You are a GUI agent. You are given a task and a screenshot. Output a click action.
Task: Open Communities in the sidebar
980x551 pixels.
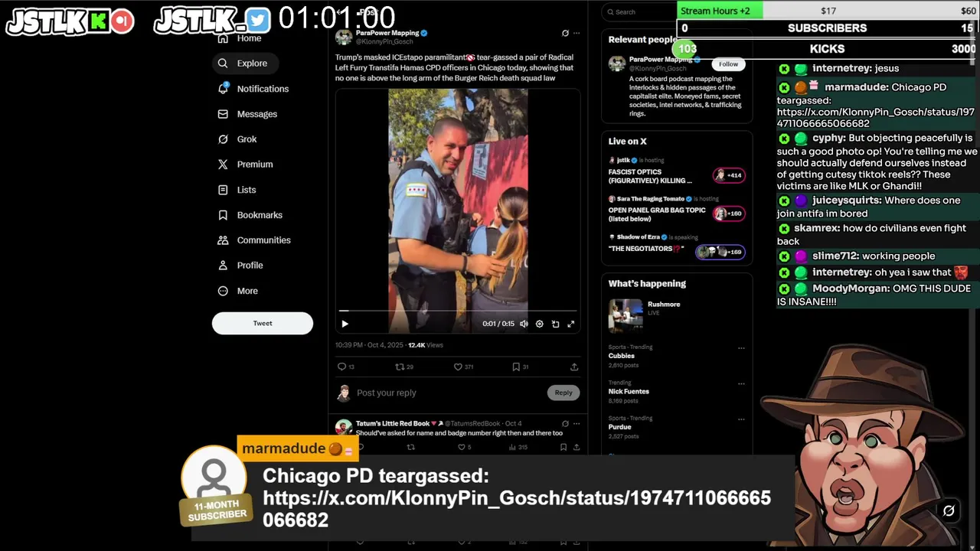(254, 240)
